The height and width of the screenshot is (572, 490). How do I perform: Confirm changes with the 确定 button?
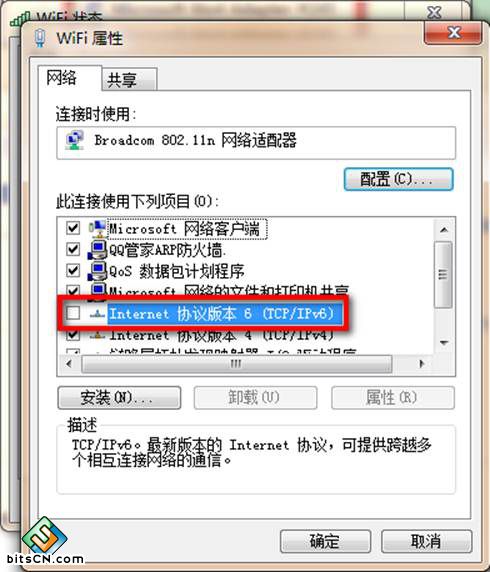(x=325, y=541)
